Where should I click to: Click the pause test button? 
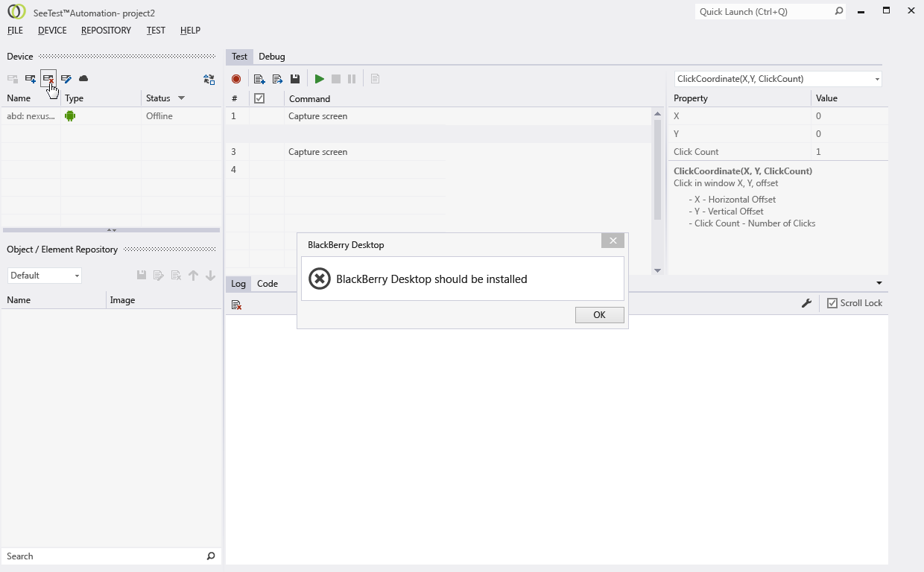click(352, 79)
